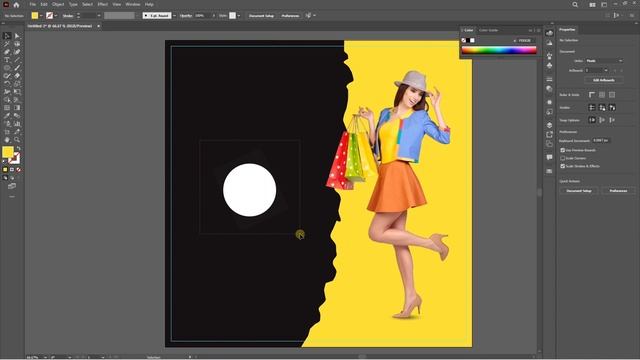The image size is (640, 360).
Task: Open the Home screen icon
Action: pyautogui.click(x=16, y=4)
